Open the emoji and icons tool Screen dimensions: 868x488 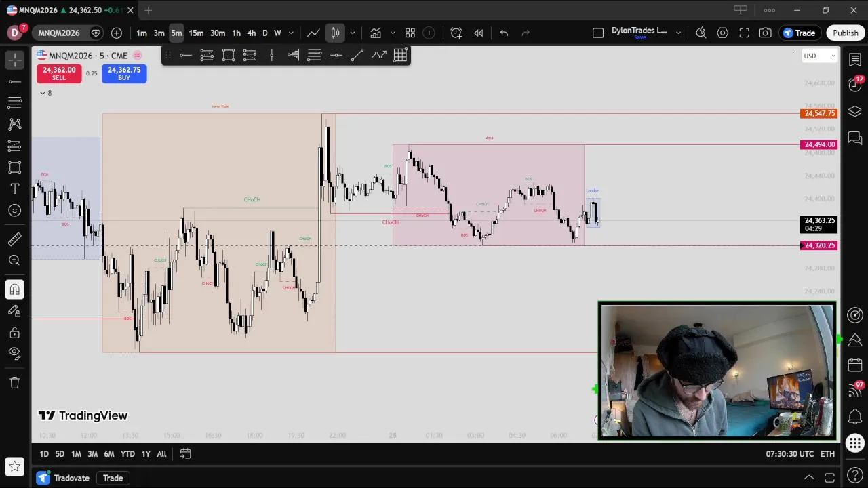click(x=14, y=211)
